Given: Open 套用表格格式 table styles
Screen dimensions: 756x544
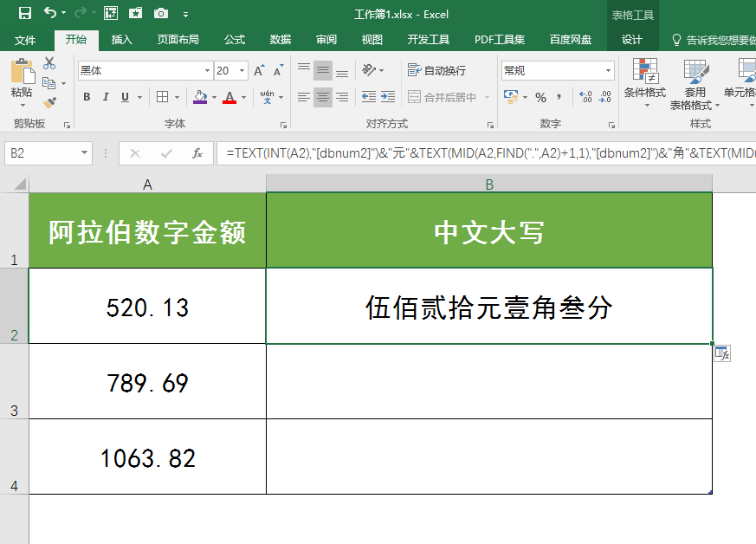Looking at the screenshot, I should pyautogui.click(x=695, y=84).
